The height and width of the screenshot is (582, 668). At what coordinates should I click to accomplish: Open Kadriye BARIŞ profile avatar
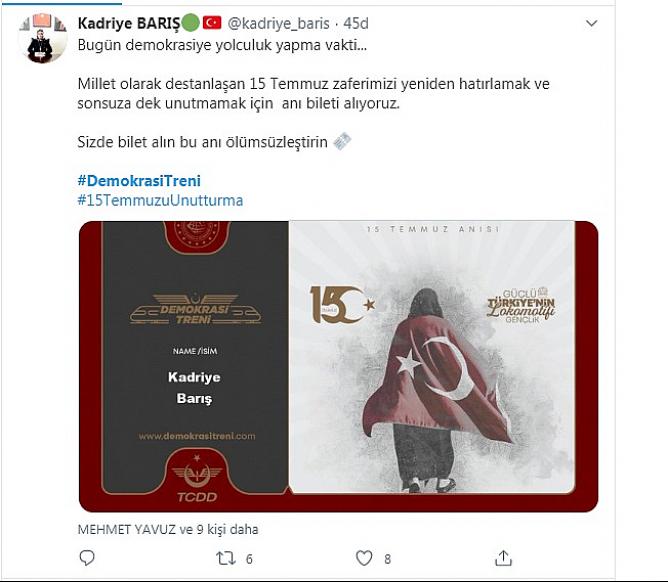tap(42, 39)
